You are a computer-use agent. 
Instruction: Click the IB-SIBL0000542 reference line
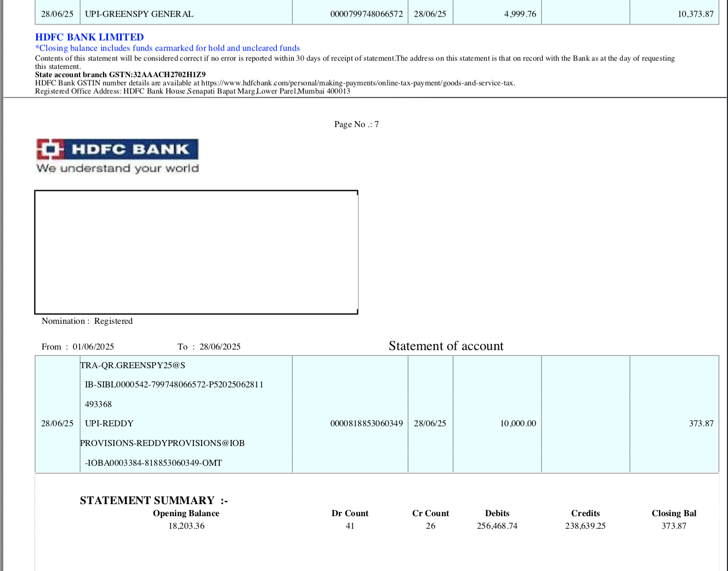pyautogui.click(x=174, y=385)
